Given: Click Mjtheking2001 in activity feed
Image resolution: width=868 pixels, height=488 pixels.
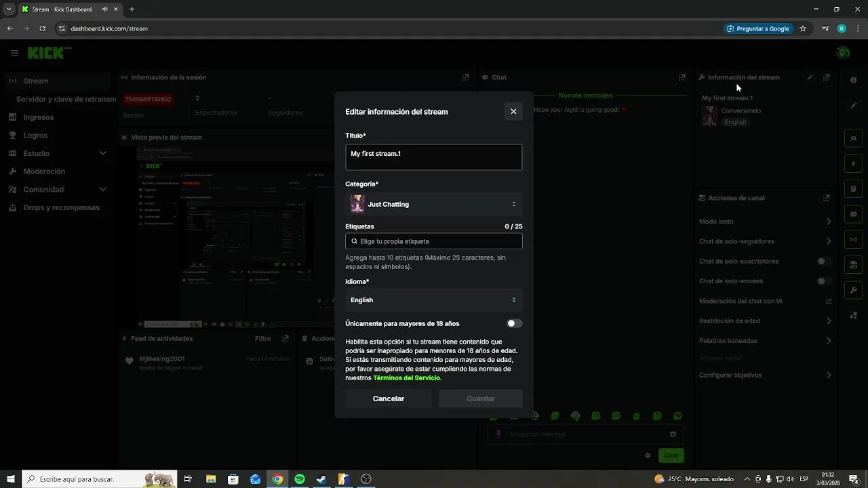Looking at the screenshot, I should [x=162, y=359].
